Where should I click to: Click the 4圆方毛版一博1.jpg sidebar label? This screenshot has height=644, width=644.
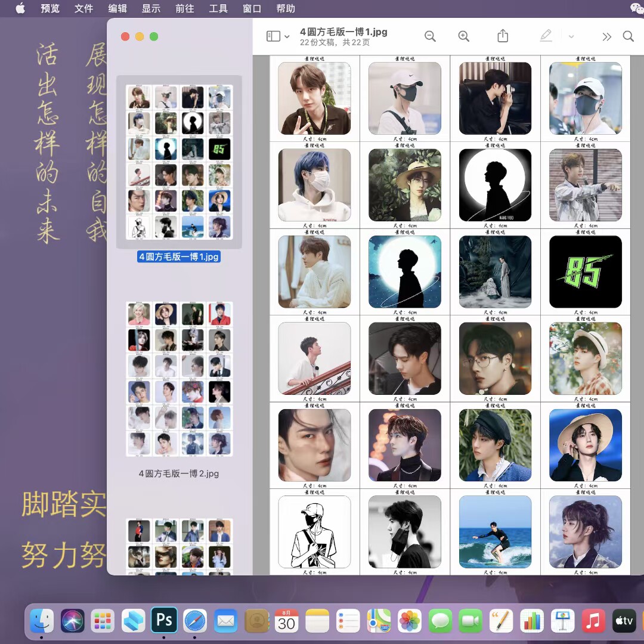click(x=179, y=256)
